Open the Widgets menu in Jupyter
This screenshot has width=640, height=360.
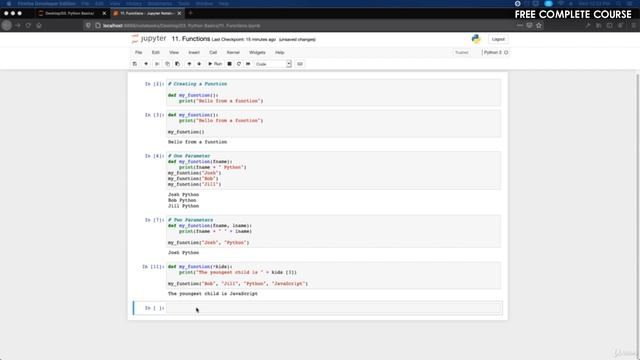[257, 53]
